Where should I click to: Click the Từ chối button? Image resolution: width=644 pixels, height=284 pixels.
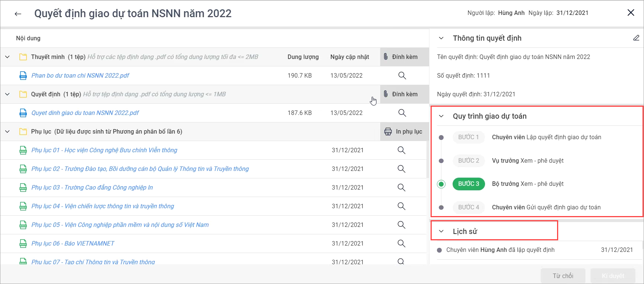(563, 276)
